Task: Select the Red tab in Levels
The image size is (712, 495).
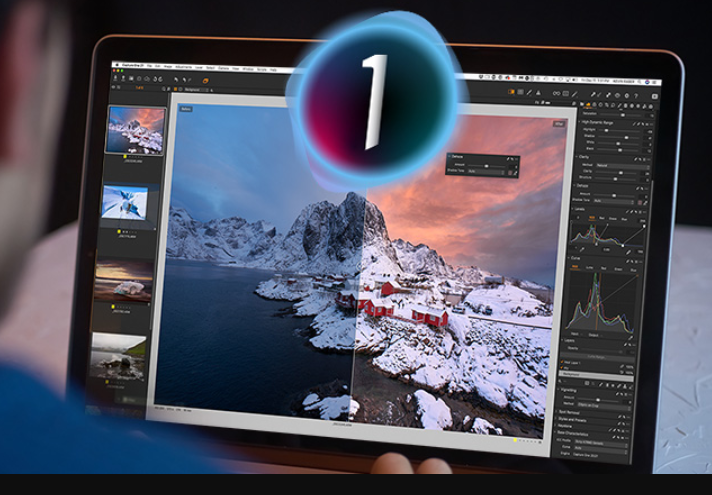Action: 602,218
